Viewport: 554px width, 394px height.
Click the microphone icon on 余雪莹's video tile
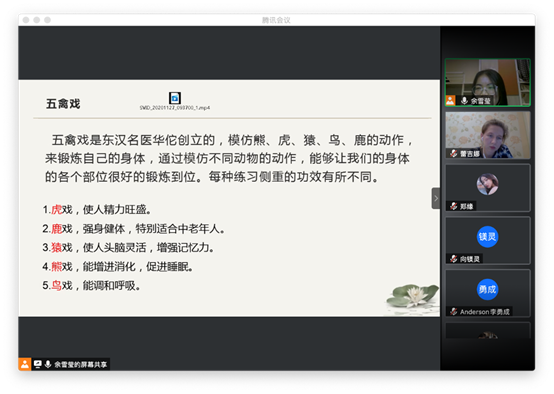pyautogui.click(x=465, y=101)
